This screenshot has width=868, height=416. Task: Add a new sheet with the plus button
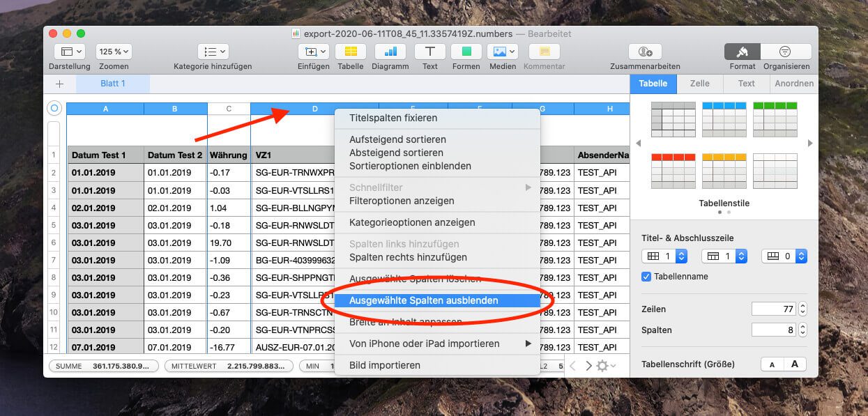click(x=59, y=84)
